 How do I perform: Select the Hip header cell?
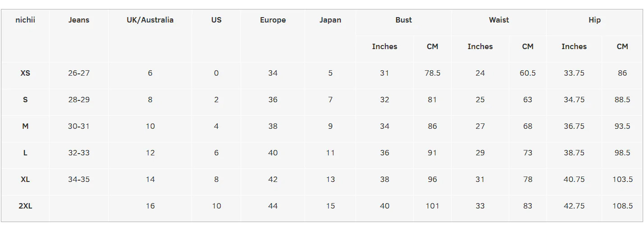pyautogui.click(x=594, y=20)
